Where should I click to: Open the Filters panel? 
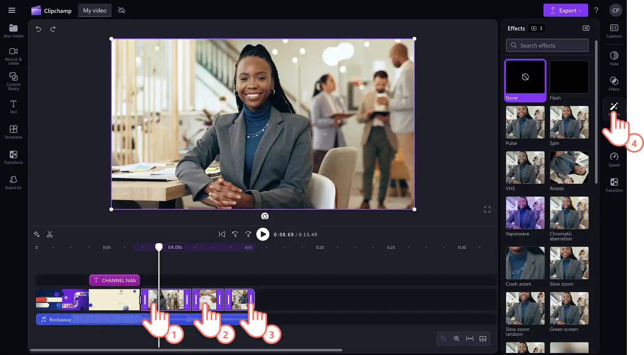[x=614, y=84]
